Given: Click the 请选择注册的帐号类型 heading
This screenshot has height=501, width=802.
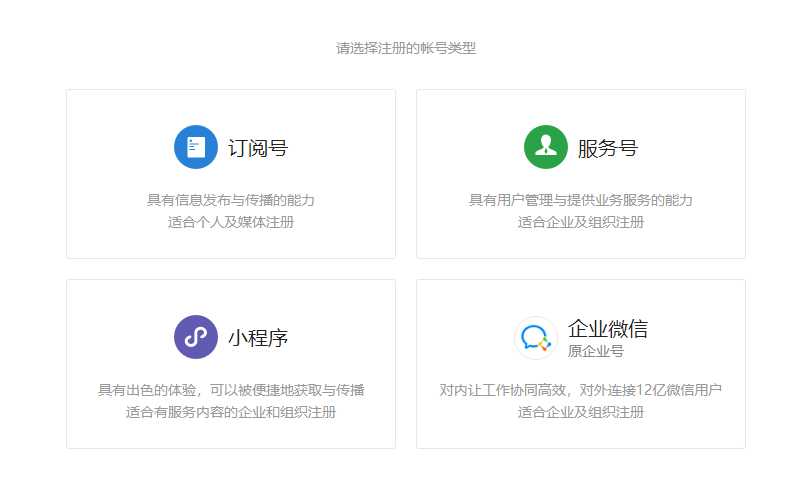Looking at the screenshot, I should click(x=406, y=48).
